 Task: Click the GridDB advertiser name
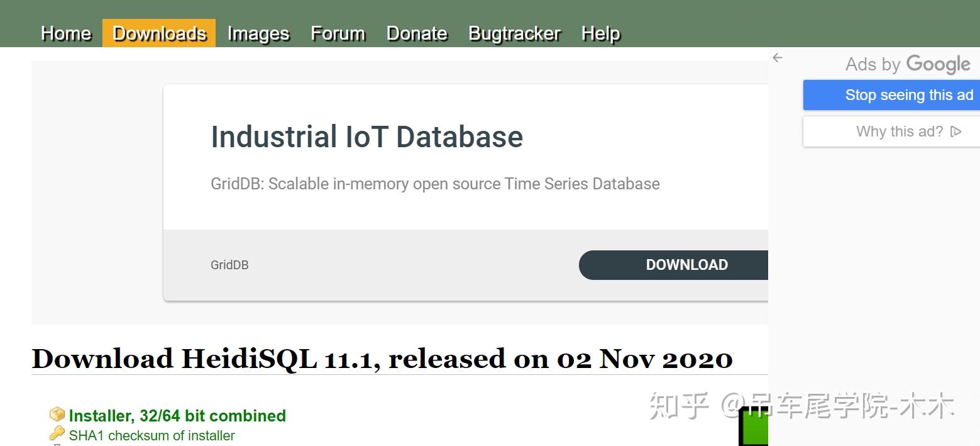(x=229, y=265)
